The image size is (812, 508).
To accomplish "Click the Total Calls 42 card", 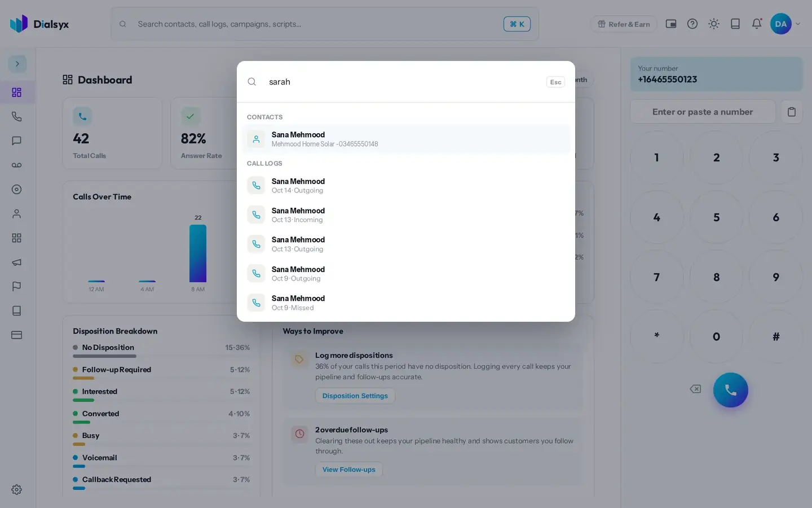I will coord(112,133).
